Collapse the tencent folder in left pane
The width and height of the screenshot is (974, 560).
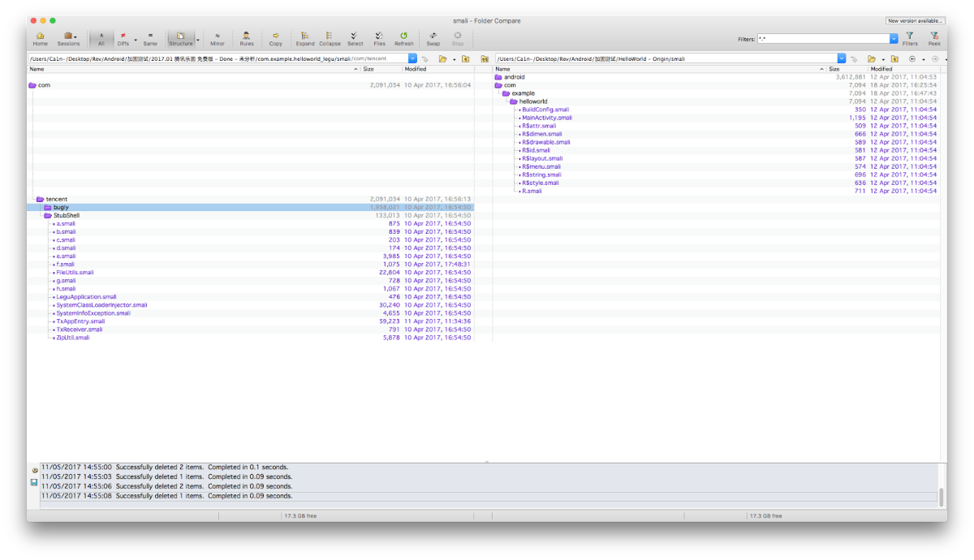point(40,199)
